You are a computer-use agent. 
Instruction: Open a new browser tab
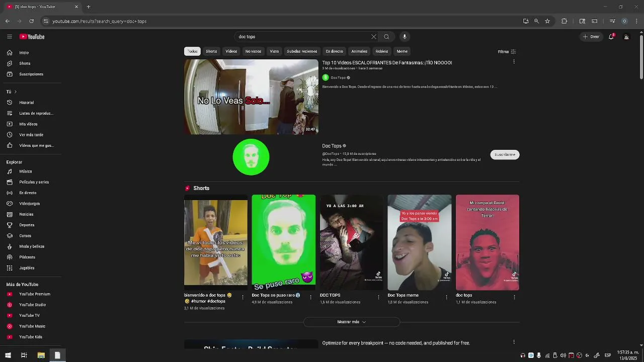tap(89, 7)
